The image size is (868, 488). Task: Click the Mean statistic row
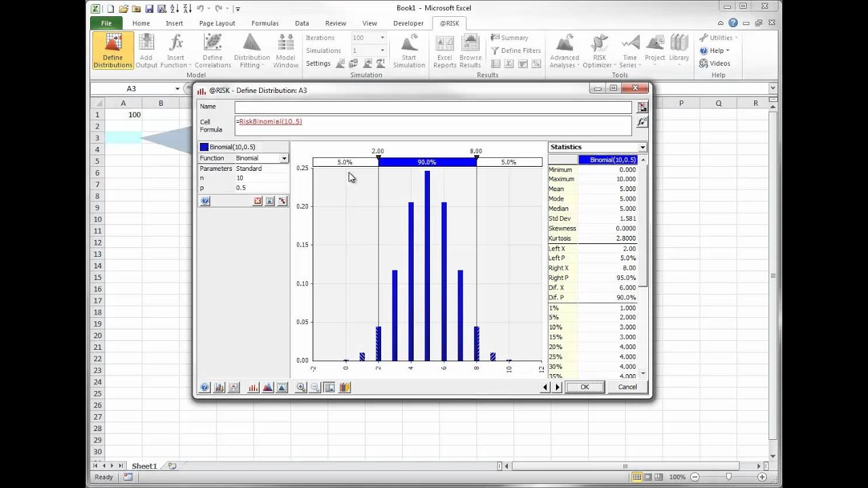pos(593,189)
